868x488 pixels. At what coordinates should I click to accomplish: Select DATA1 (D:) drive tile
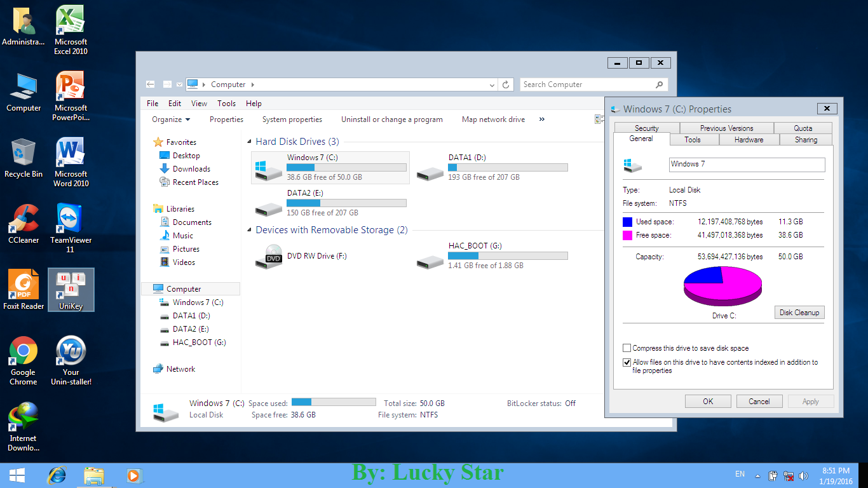tap(492, 167)
